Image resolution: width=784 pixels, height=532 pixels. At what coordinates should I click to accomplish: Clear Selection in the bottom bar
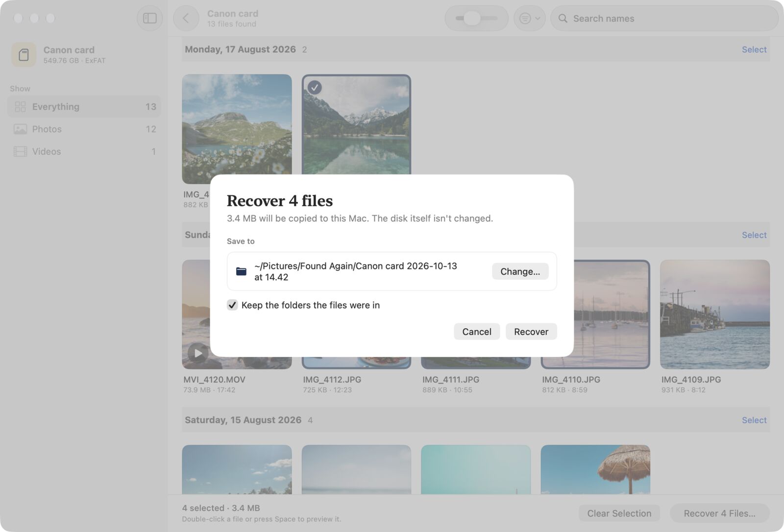click(619, 513)
